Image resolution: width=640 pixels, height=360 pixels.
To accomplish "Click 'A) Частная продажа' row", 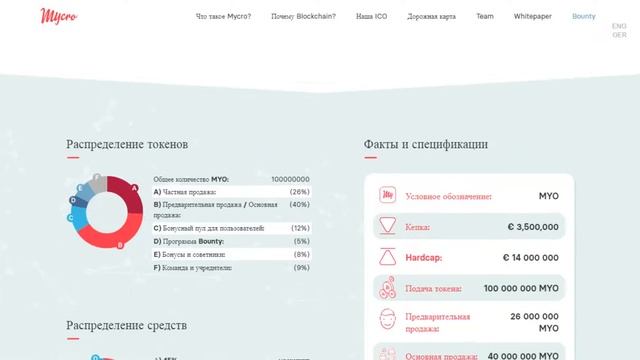I will tap(231, 192).
